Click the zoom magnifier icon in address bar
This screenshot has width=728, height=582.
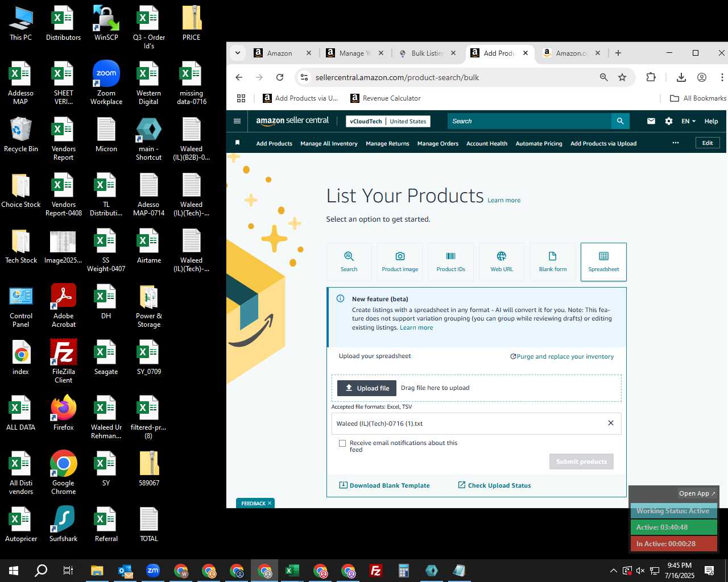[604, 77]
